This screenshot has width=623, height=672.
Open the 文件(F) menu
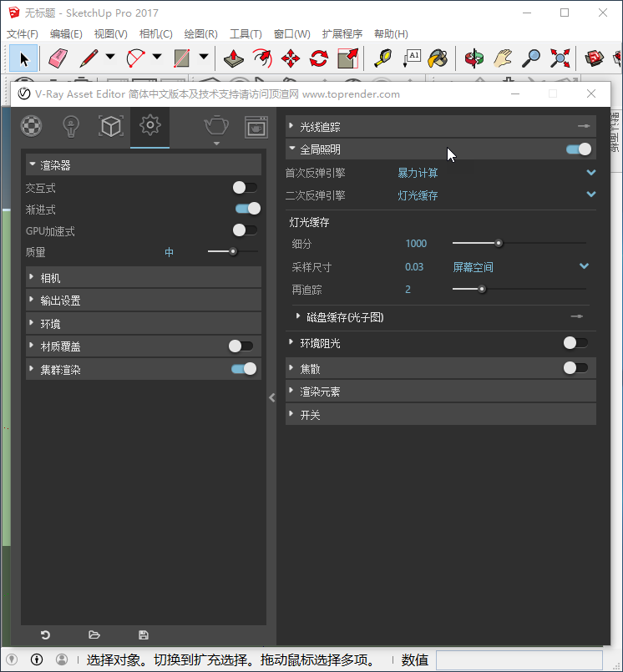(x=23, y=33)
